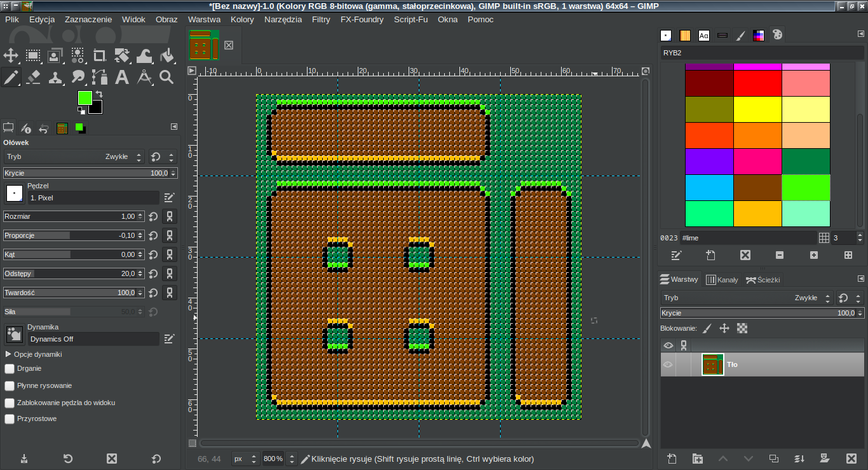The height and width of the screenshot is (470, 868).
Task: Select the Bucket Fill tool
Action: [x=166, y=56]
